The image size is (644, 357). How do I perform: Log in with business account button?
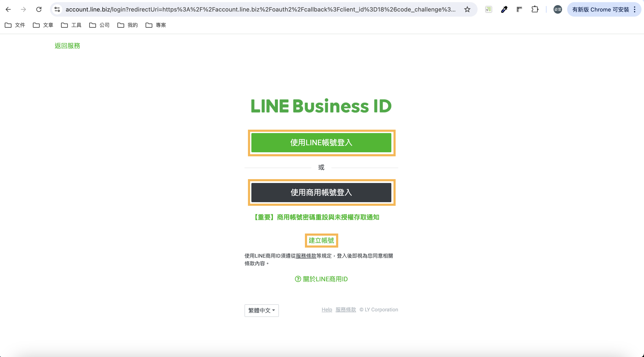321,192
